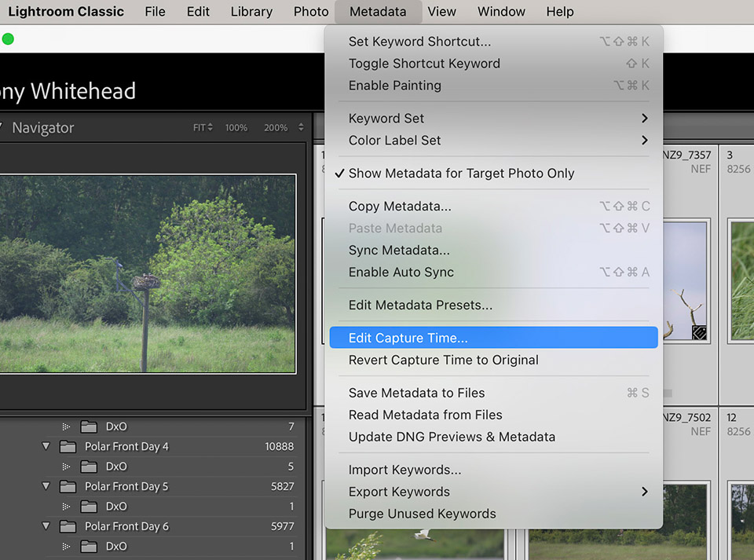Image resolution: width=754 pixels, height=560 pixels.
Task: Click the 5827 photo count
Action: tap(282, 486)
